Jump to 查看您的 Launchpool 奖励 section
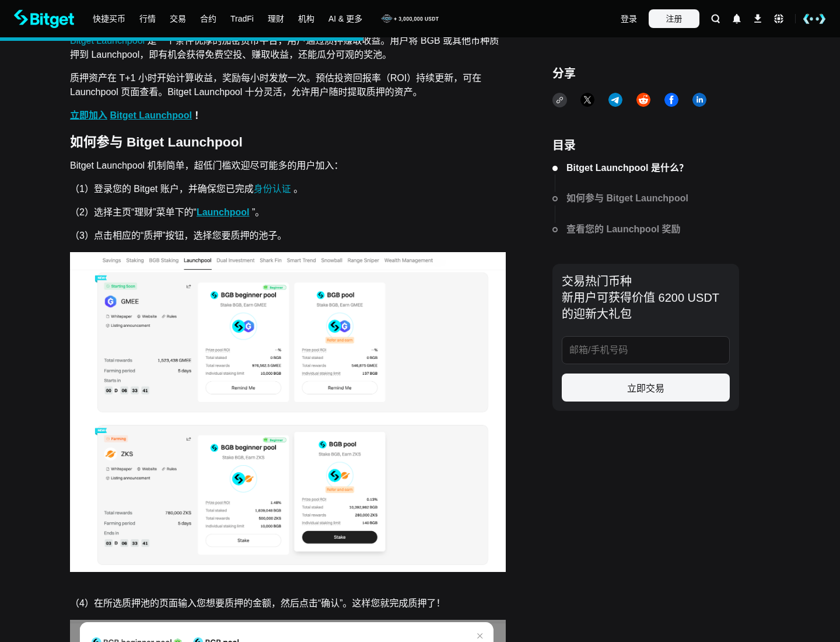The width and height of the screenshot is (840, 642). [x=623, y=229]
